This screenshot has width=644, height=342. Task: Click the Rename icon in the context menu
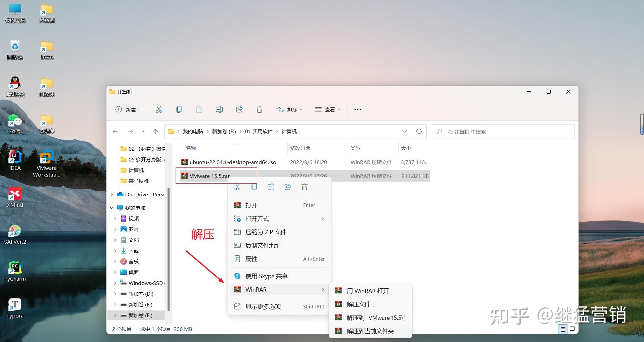click(x=271, y=187)
